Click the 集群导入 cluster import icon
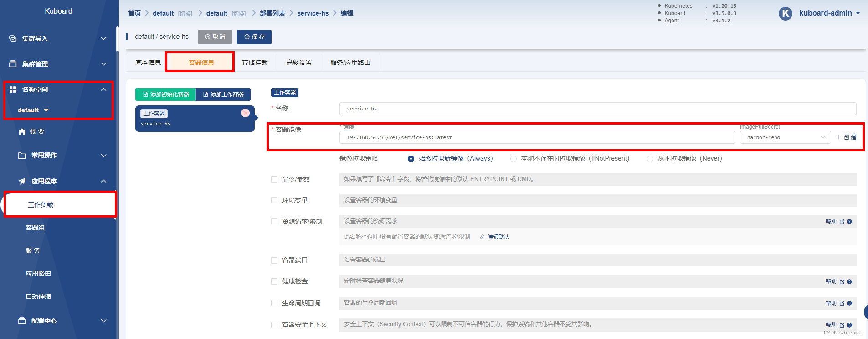Viewport: 868px width, 339px height. (13, 38)
